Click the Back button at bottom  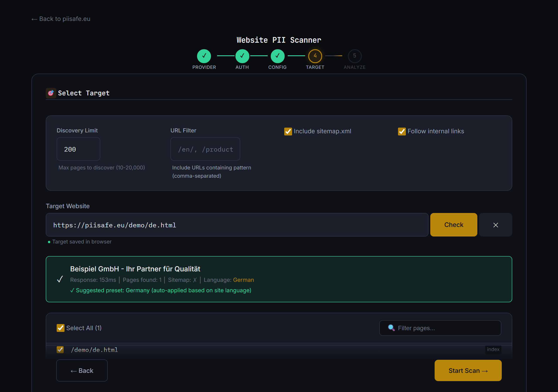click(x=82, y=370)
